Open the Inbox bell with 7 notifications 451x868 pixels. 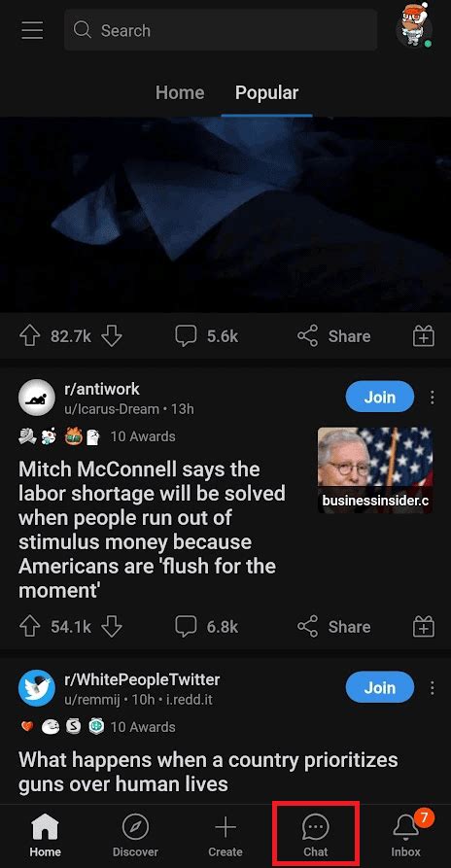click(406, 837)
